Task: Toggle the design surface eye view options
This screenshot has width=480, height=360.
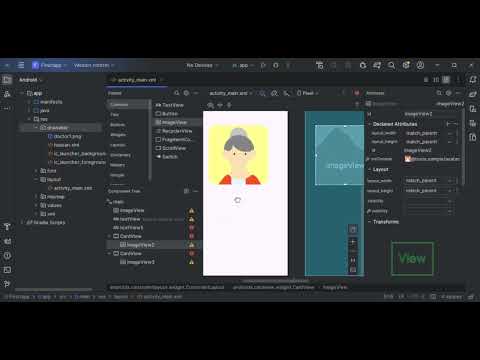Action: point(210,105)
